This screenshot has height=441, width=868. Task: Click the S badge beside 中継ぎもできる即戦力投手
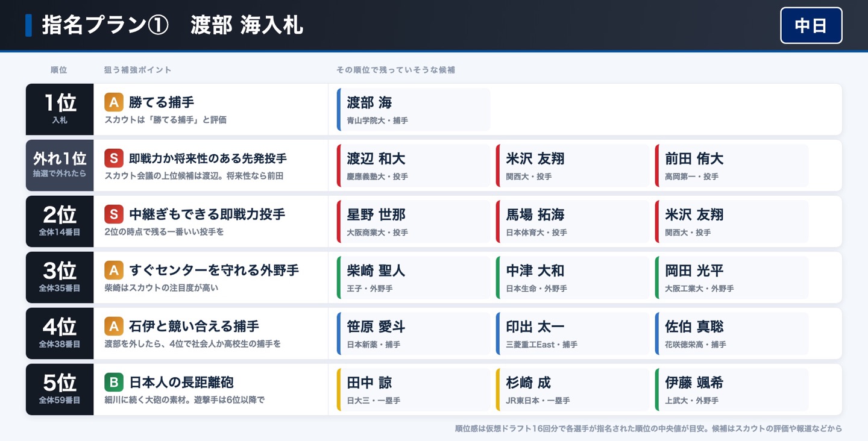[114, 214]
